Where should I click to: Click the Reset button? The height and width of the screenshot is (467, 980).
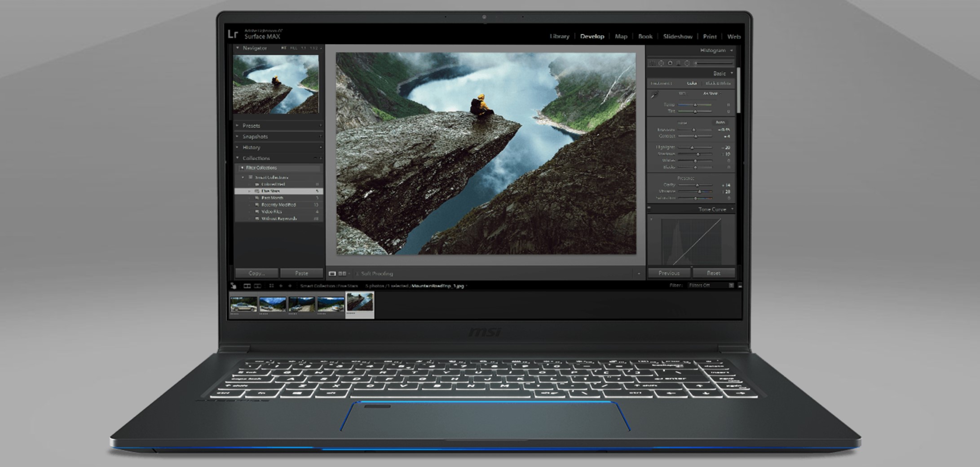714,273
